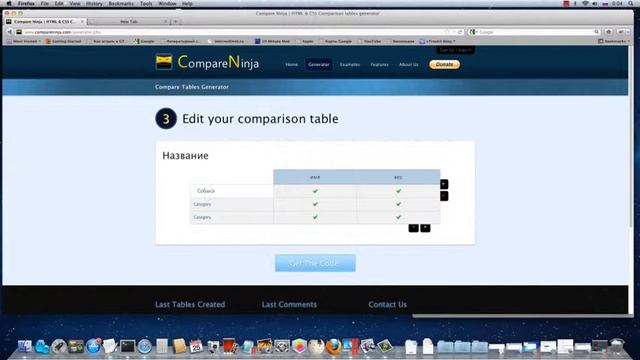Click Firefox back navigation arrow
The height and width of the screenshot is (360, 640).
tap(9, 32)
